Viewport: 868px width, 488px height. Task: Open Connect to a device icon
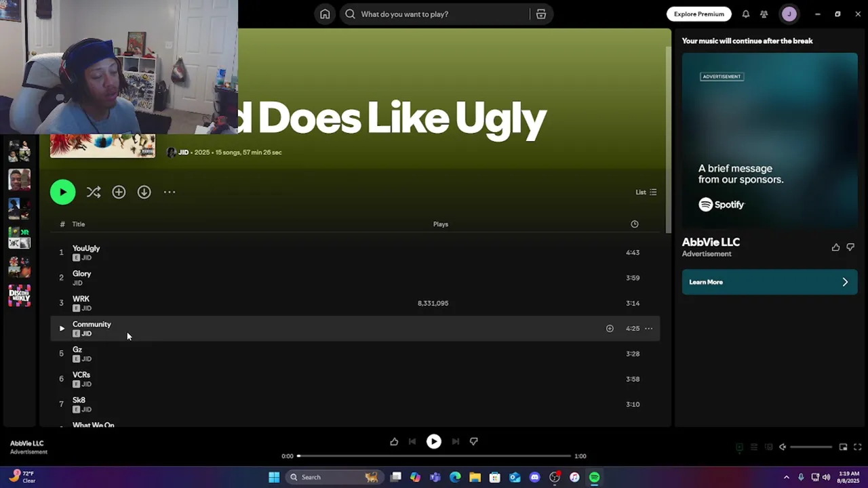click(x=768, y=447)
